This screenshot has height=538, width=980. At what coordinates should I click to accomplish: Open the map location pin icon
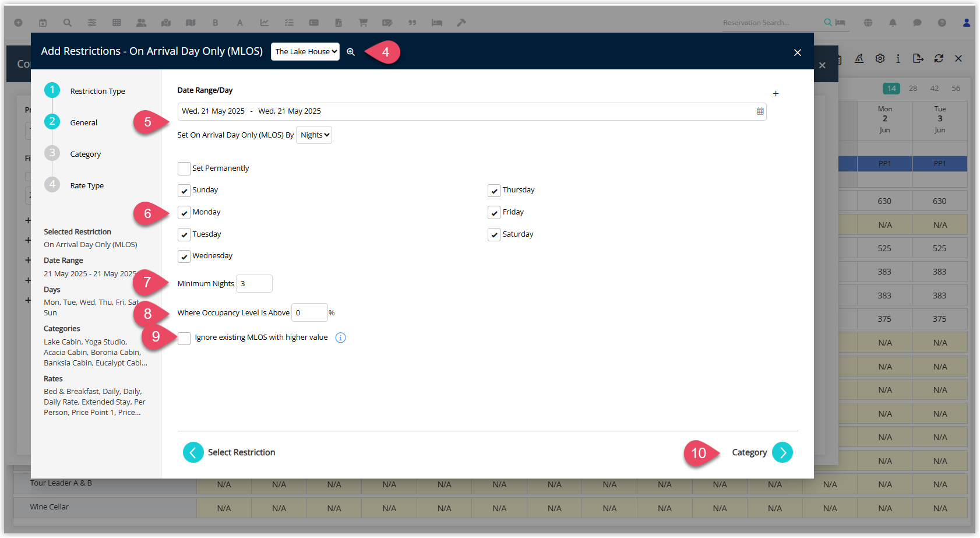(x=166, y=23)
